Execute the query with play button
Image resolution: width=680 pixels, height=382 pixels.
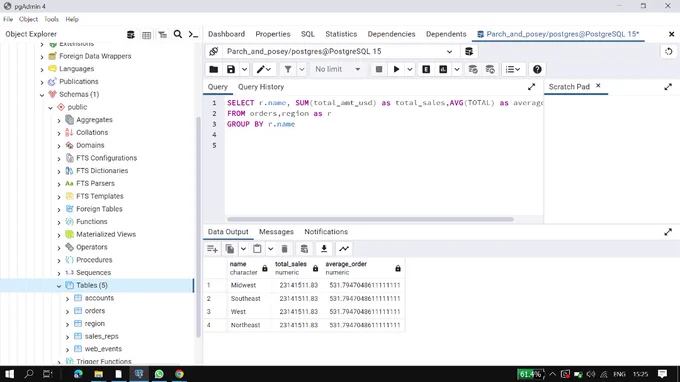396,69
